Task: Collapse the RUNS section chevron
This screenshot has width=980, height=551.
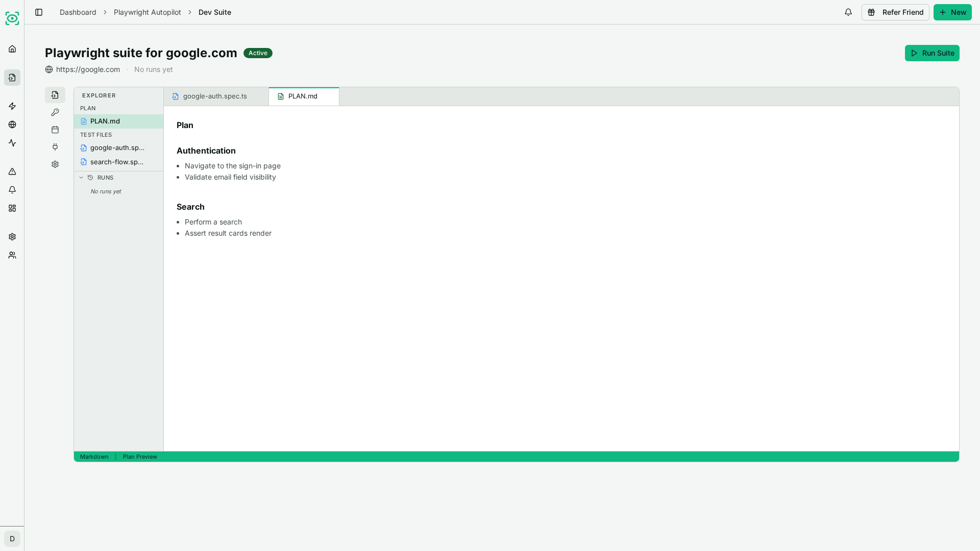Action: 81,178
